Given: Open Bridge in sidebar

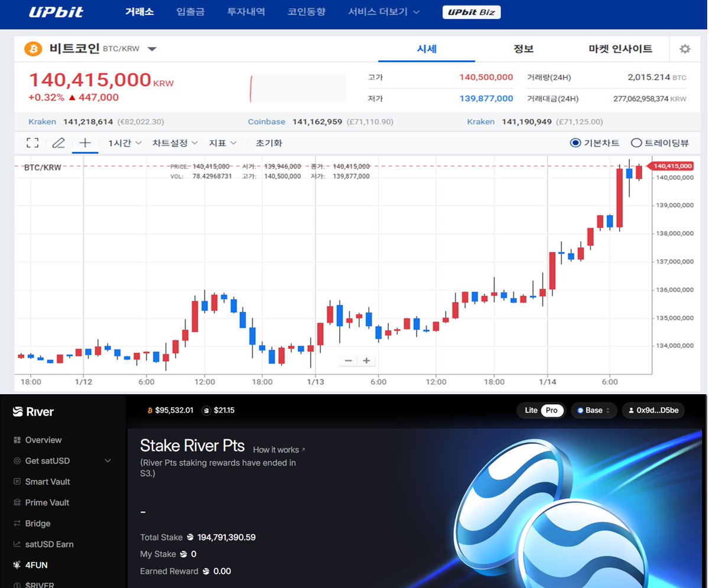Looking at the screenshot, I should tap(38, 524).
